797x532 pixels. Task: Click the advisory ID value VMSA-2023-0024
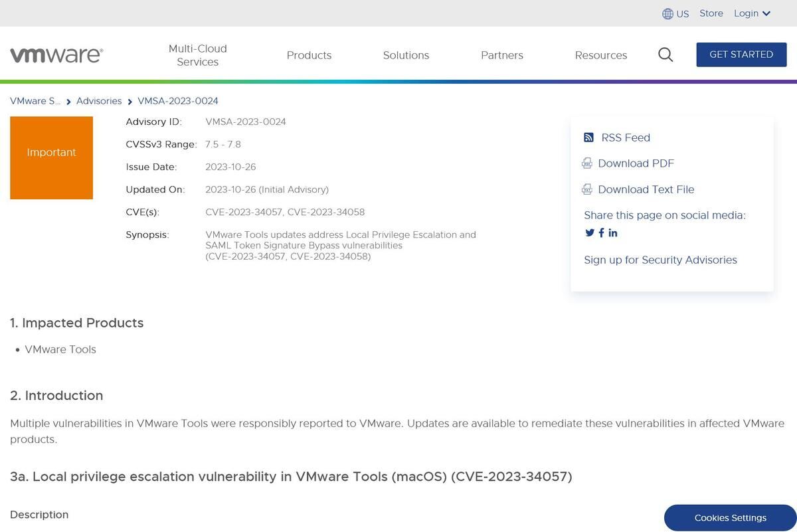[x=246, y=122]
